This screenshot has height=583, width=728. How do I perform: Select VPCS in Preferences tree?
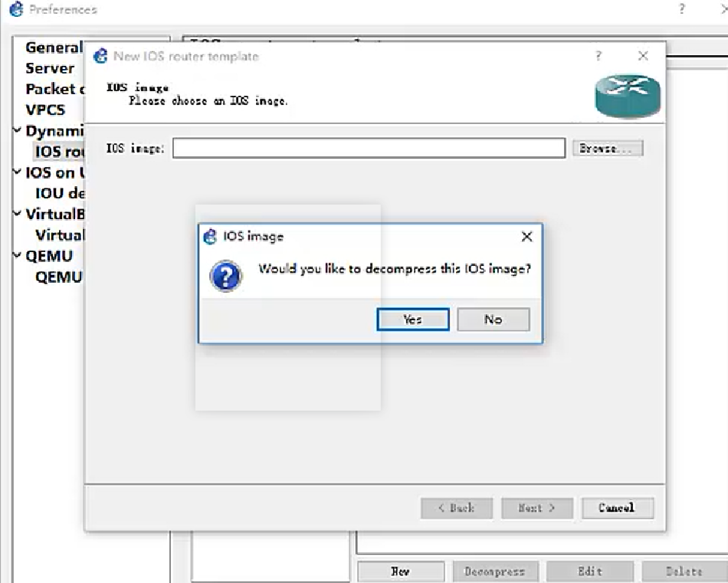pos(45,110)
